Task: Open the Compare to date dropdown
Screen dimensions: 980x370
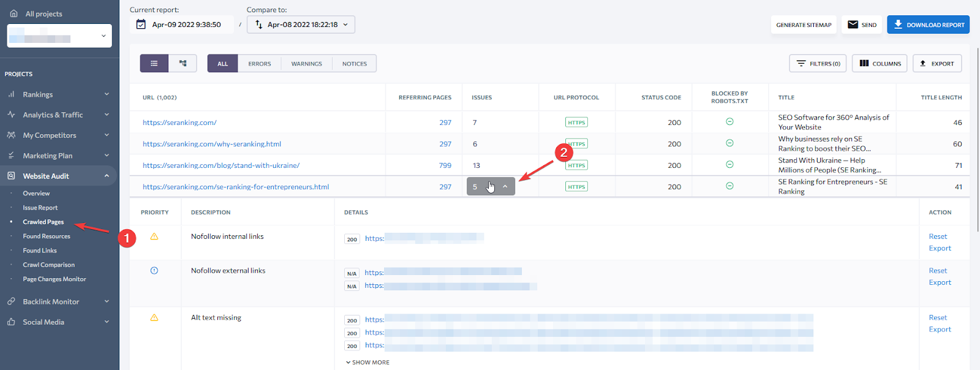Action: coord(301,25)
